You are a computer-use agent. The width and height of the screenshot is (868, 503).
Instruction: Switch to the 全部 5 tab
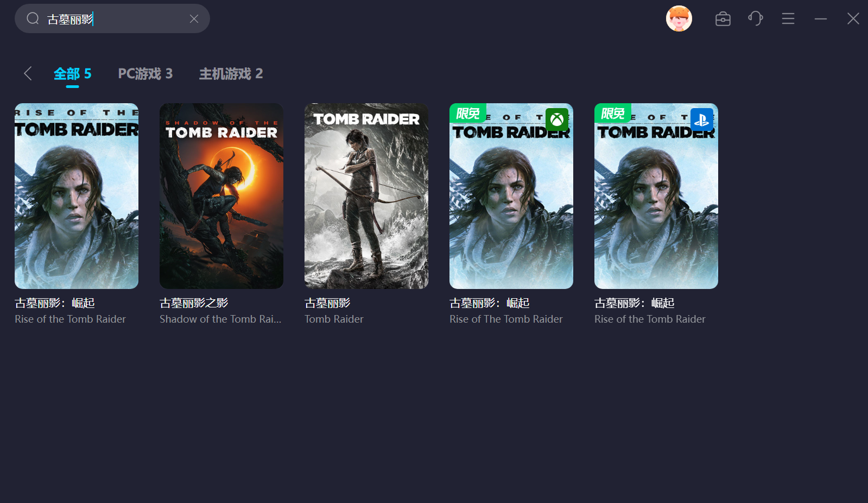[x=72, y=74]
